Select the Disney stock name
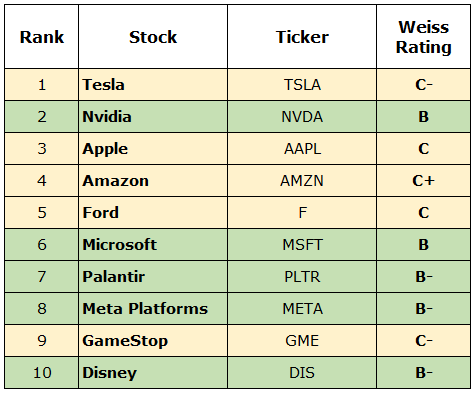This screenshot has height=398, width=475. [x=110, y=373]
